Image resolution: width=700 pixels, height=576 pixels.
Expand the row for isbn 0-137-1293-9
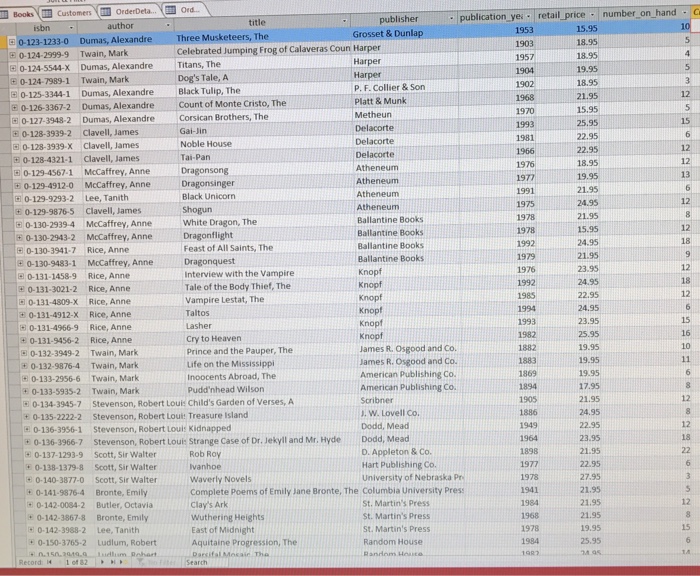tap(28, 455)
